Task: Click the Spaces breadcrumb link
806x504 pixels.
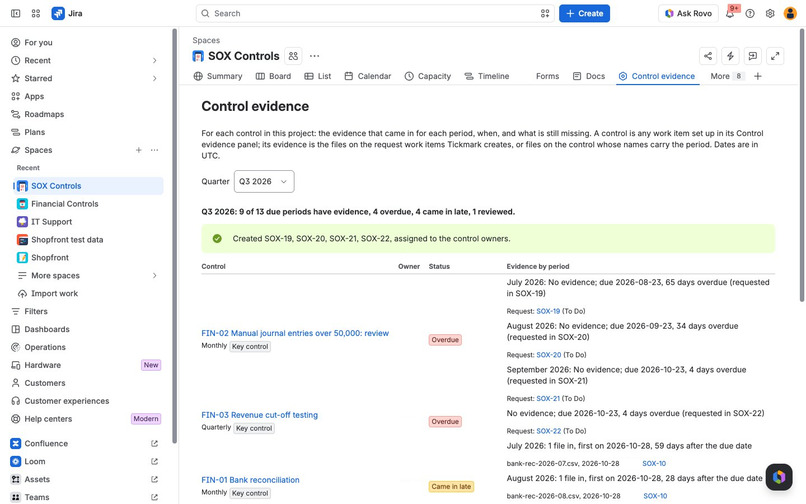Action: (206, 40)
